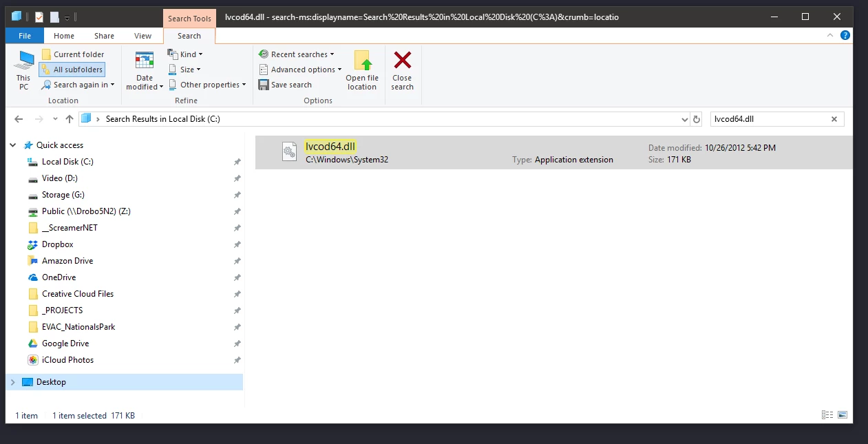
Task: Expand the Desktop tree node
Action: (x=12, y=382)
